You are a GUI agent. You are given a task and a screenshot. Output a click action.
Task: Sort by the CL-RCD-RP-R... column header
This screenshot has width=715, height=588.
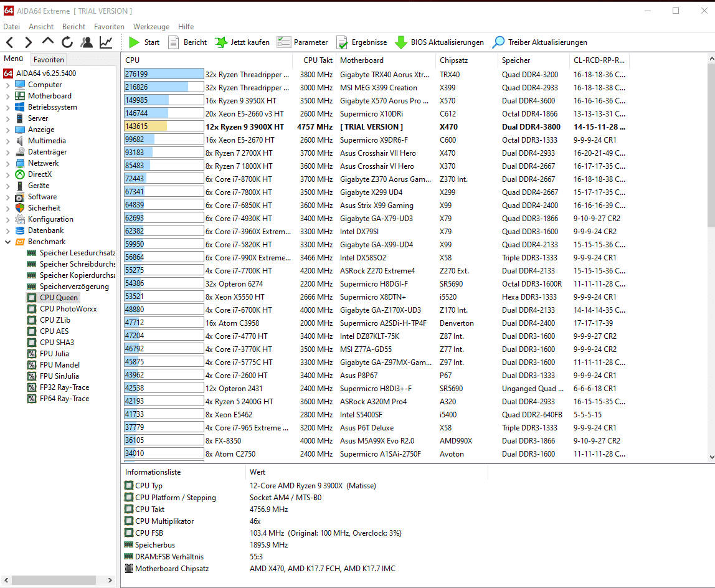[599, 60]
